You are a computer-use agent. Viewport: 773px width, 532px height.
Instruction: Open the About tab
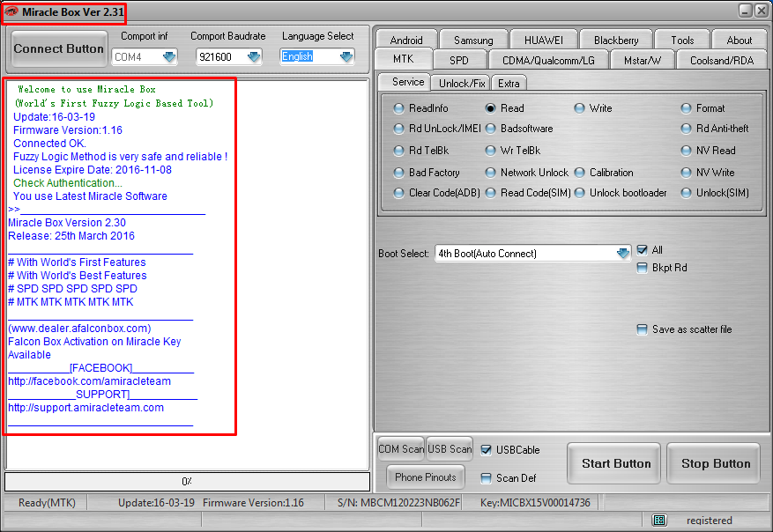[x=739, y=40]
